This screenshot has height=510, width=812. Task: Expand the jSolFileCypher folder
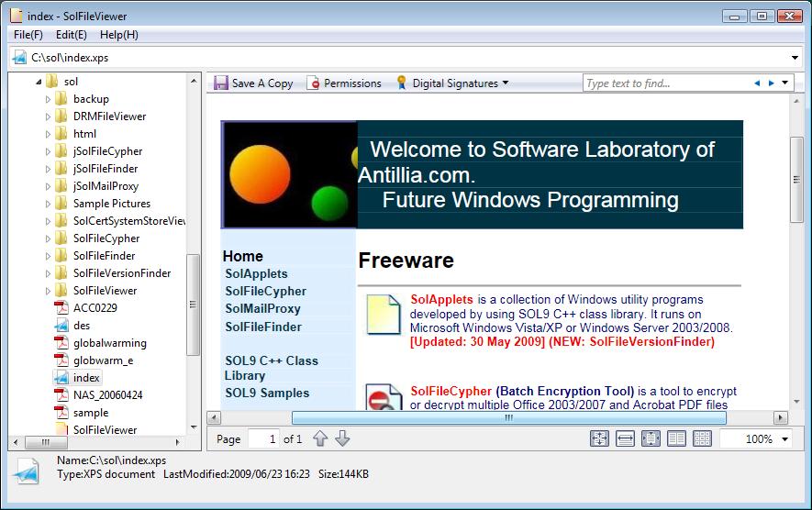point(48,151)
